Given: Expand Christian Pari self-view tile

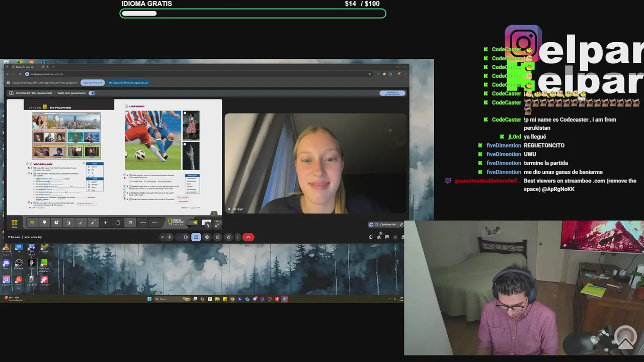Looking at the screenshot, I should coord(401,224).
